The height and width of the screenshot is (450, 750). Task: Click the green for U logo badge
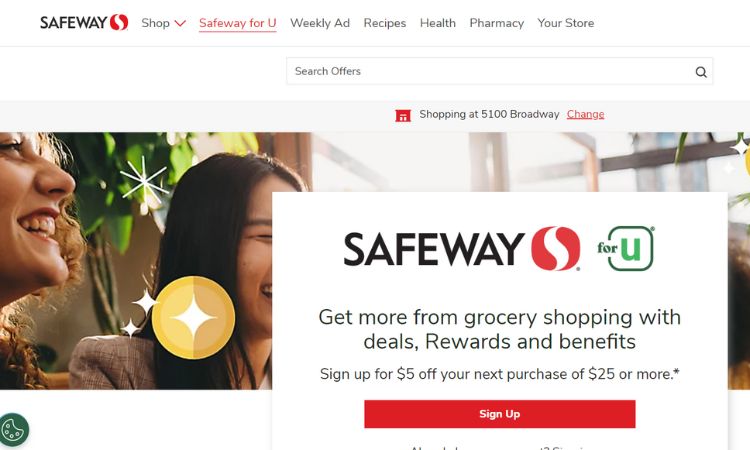click(626, 248)
